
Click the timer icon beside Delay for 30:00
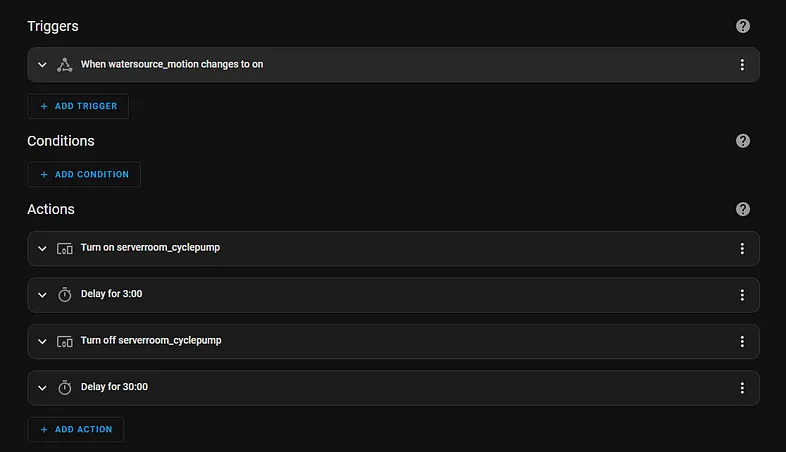point(64,388)
